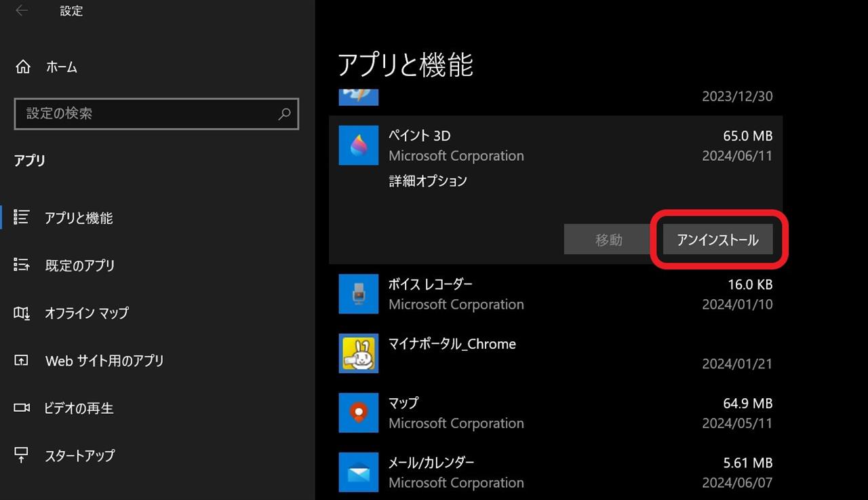
Task: Go back with the arrow icon
Action: click(x=22, y=11)
